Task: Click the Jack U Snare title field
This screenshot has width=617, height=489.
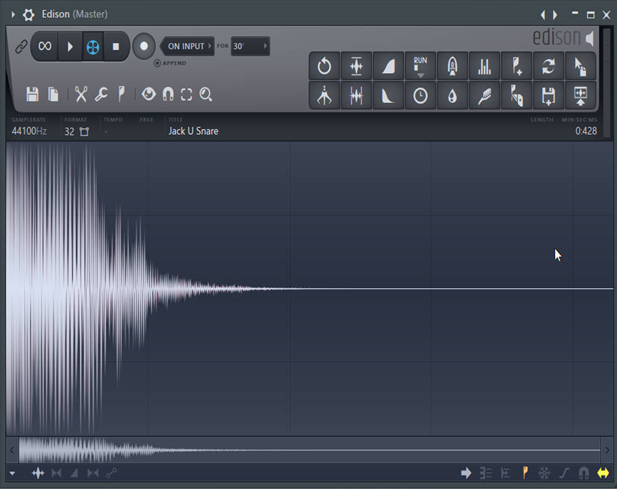Action: pos(193,131)
